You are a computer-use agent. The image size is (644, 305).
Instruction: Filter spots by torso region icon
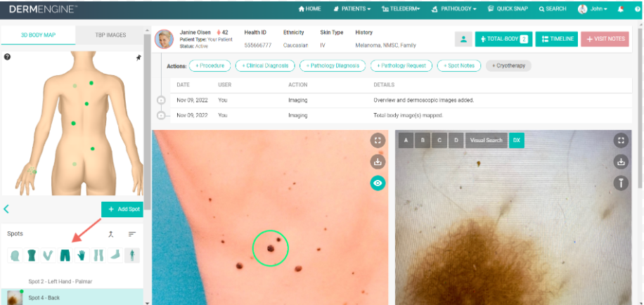[32, 255]
